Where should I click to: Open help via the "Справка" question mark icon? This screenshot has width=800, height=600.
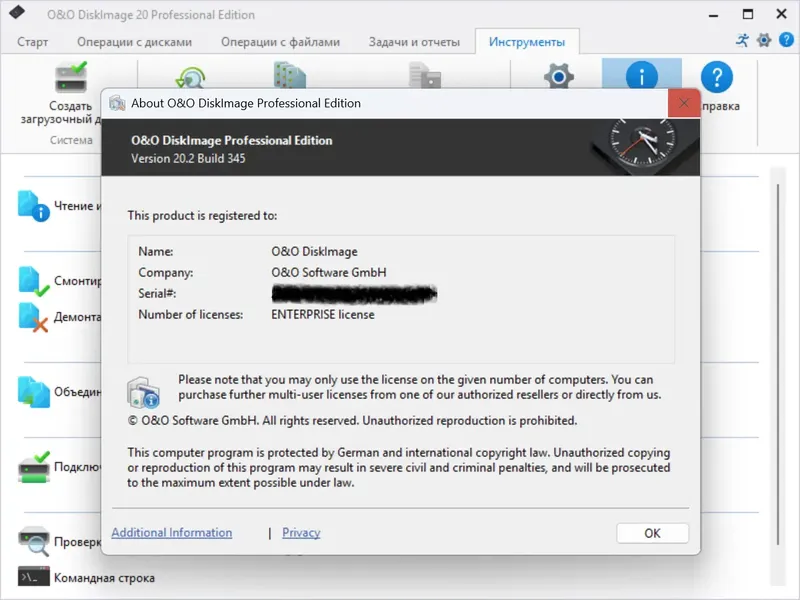(716, 77)
